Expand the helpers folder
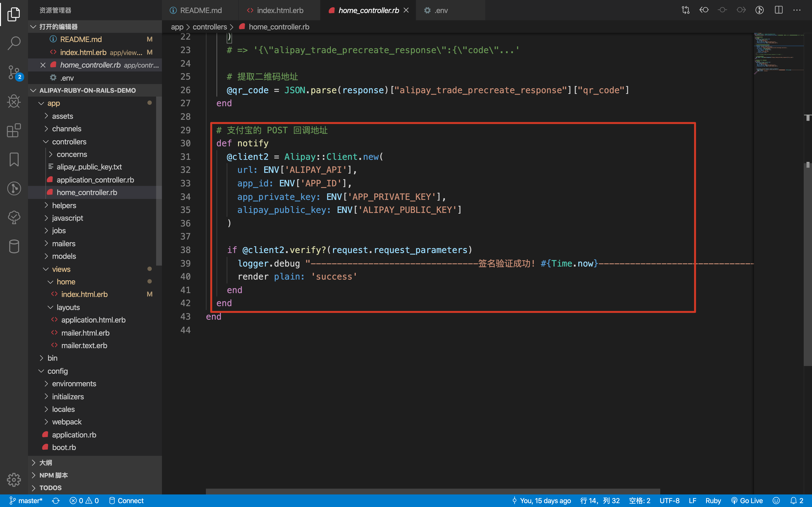This screenshot has width=812, height=507. 64,205
